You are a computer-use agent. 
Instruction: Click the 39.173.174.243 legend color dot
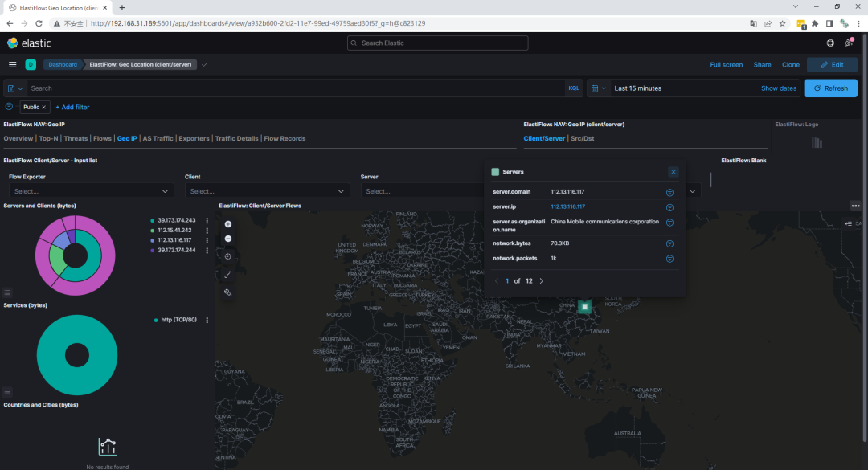click(152, 220)
